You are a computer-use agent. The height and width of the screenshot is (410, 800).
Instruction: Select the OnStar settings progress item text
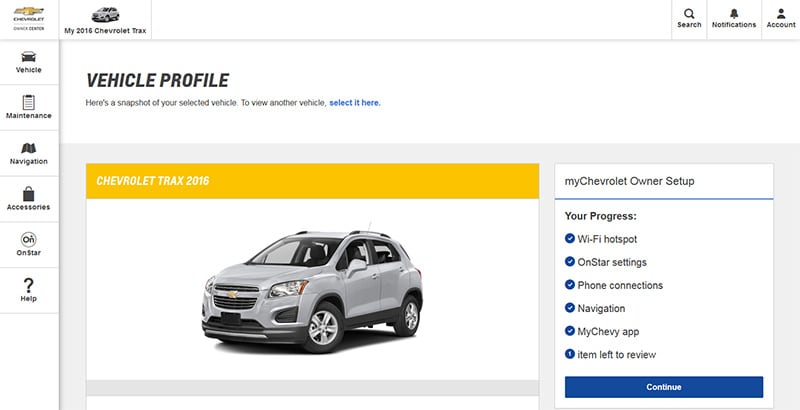(612, 262)
